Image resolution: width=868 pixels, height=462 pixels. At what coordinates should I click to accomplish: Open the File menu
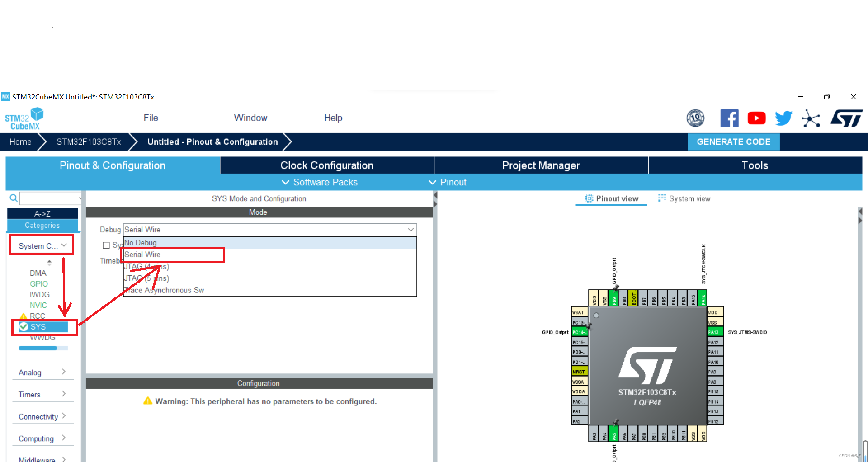[151, 118]
